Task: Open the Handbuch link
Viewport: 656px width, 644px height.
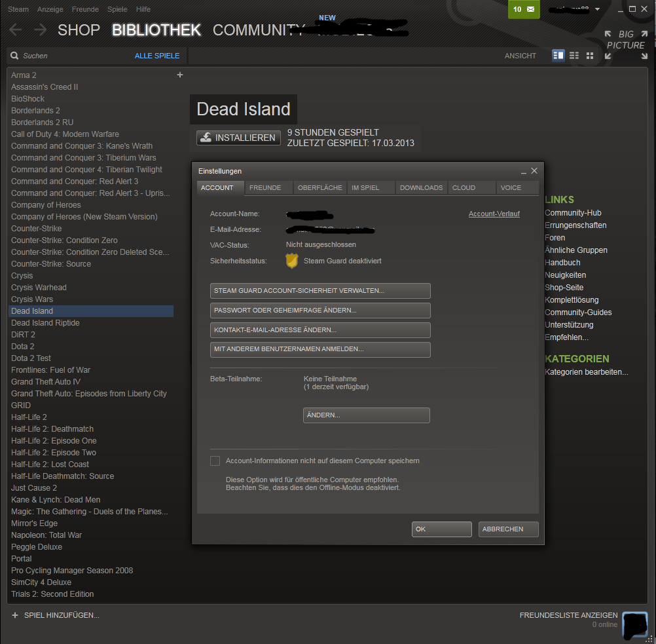Action: (562, 263)
